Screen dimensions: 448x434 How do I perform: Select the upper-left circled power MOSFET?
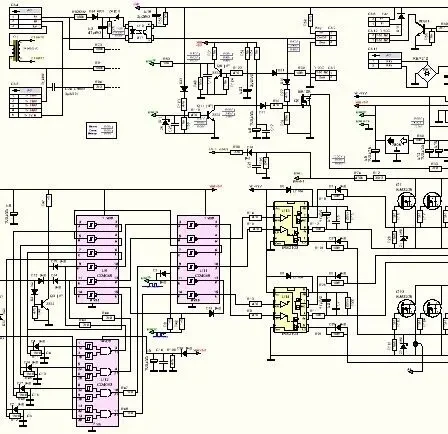(x=406, y=200)
